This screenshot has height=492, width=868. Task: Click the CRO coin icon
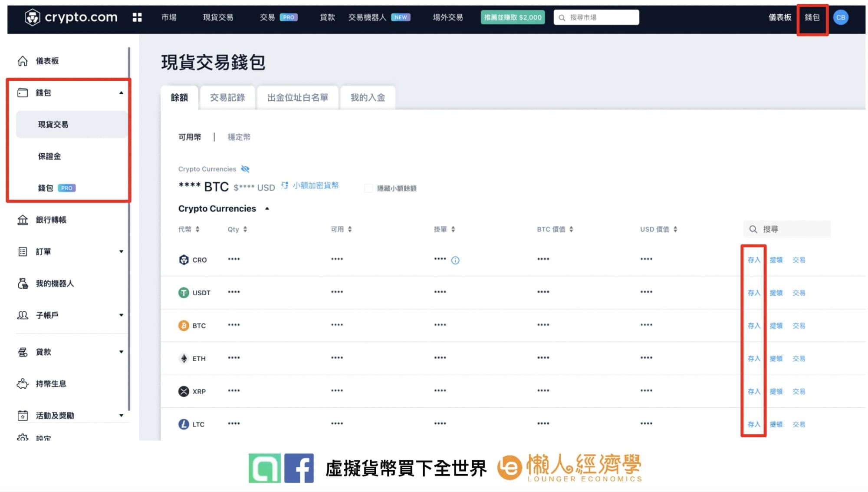(x=184, y=260)
